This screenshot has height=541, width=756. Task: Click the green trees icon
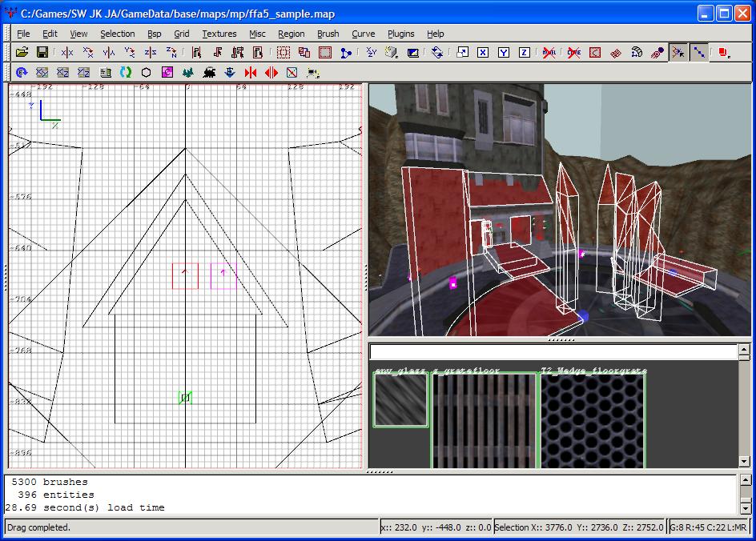click(188, 73)
